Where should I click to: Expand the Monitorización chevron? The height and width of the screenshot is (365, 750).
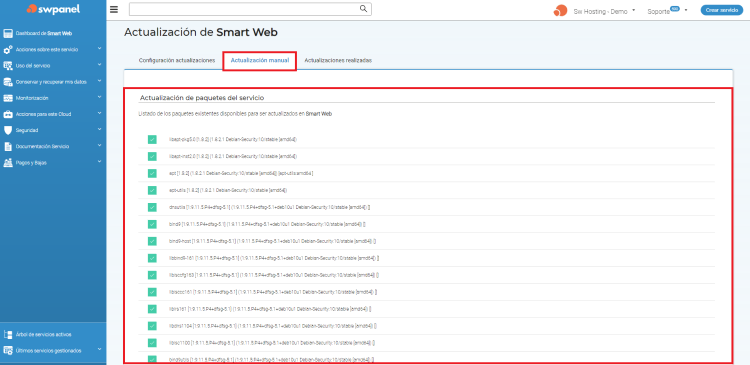(x=99, y=97)
